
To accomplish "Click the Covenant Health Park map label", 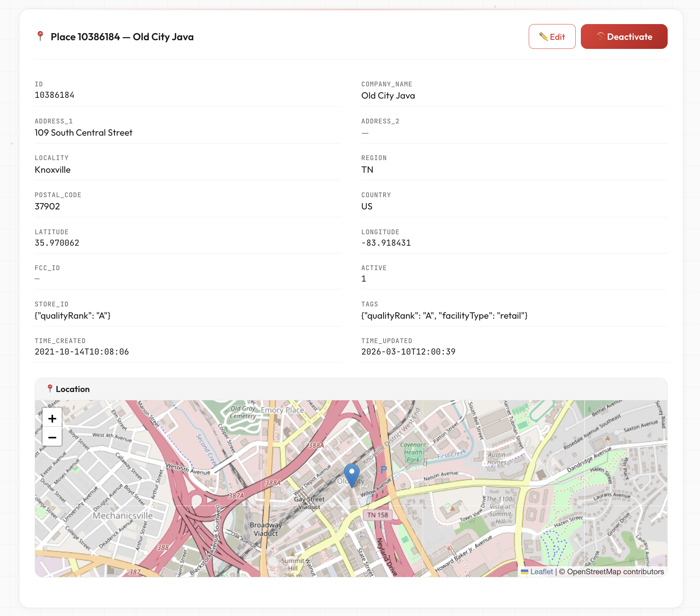I will click(413, 452).
